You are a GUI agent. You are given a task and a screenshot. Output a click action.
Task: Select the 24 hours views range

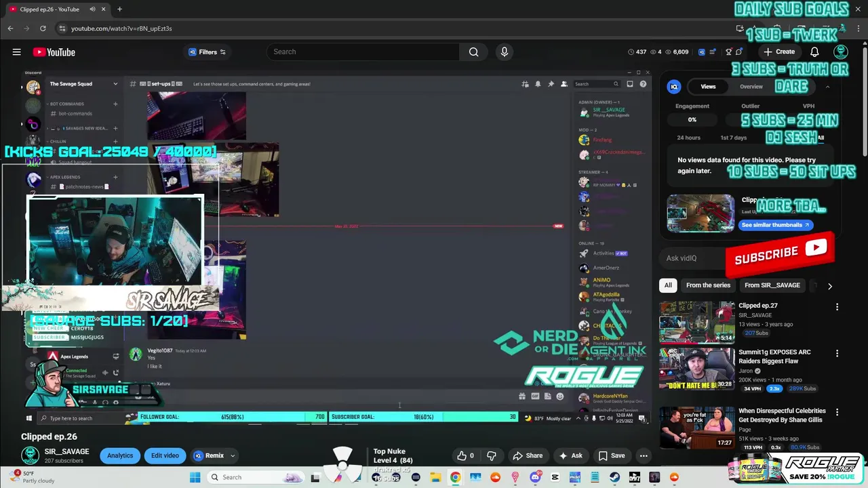[x=688, y=138]
